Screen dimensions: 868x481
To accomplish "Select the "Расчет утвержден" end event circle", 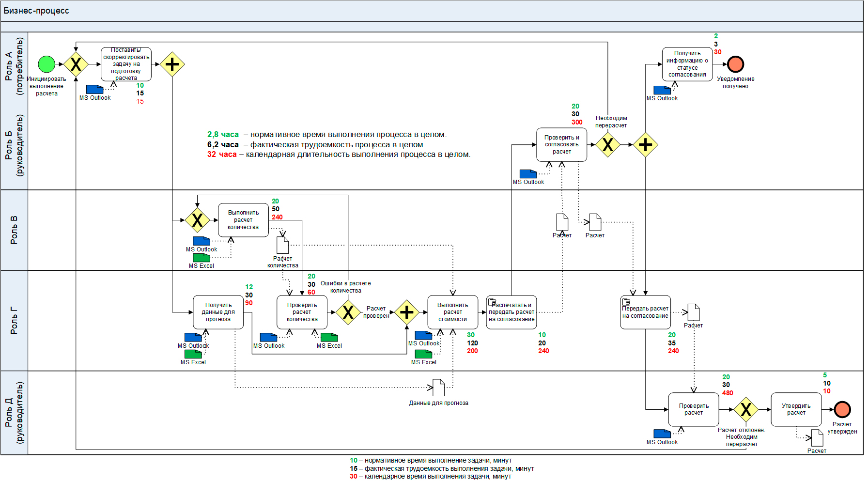I will [842, 409].
